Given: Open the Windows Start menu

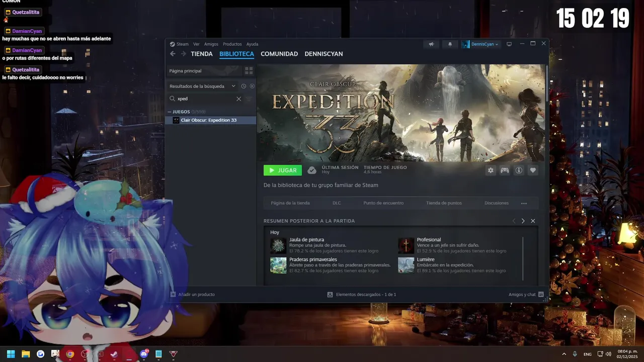Looking at the screenshot, I should click(11, 354).
